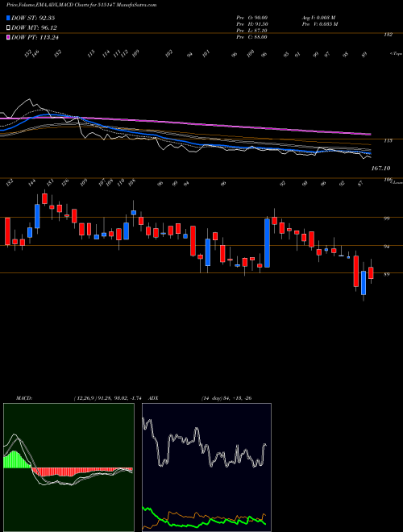Image resolution: width=403 pixels, height=532 pixels.
Task: Click the magenta DOW PT legend swatch
Action: (x=8, y=37)
